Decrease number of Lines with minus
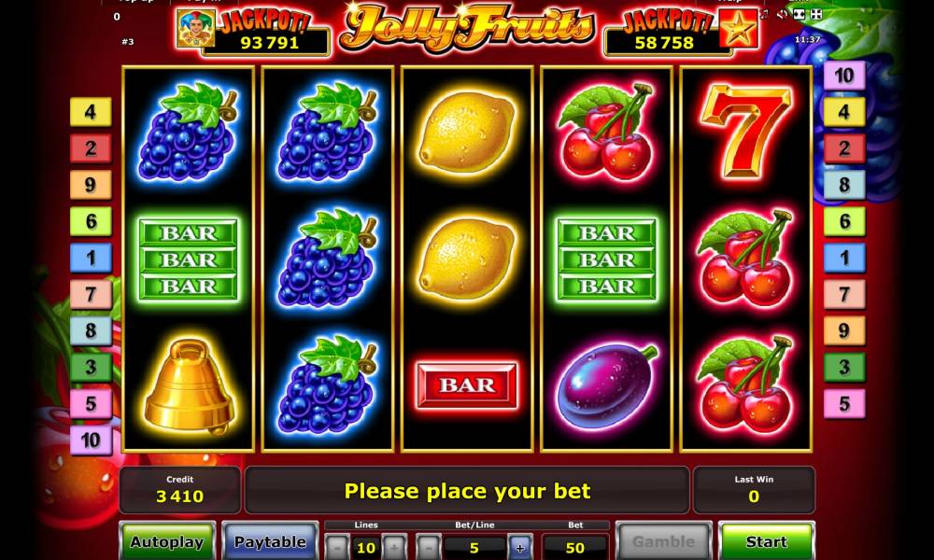 pos(337,548)
